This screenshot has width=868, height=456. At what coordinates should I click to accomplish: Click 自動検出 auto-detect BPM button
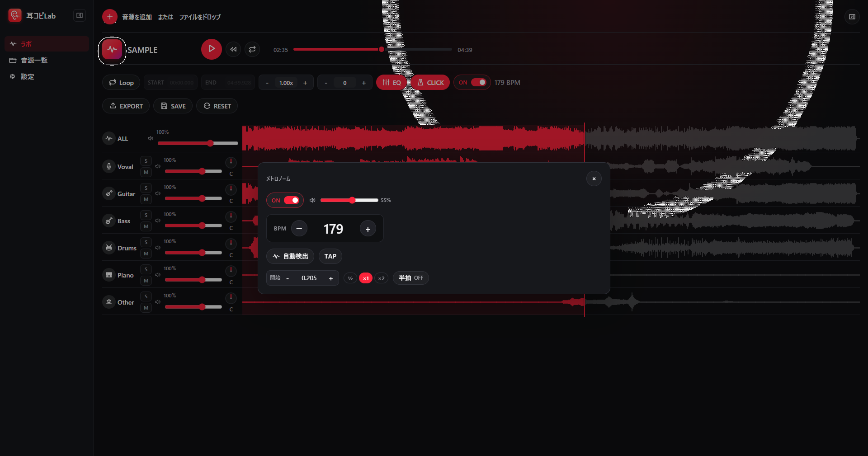290,256
